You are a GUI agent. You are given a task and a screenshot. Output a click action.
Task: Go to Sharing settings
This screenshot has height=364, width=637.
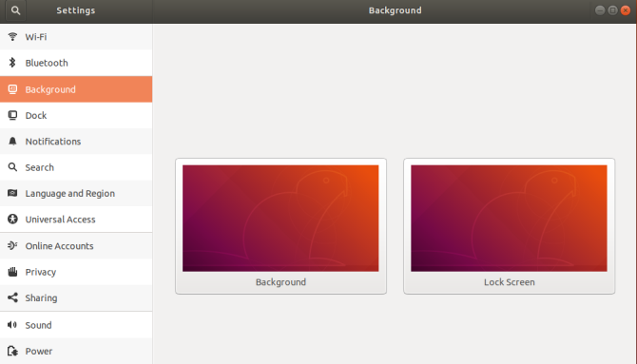pos(76,297)
